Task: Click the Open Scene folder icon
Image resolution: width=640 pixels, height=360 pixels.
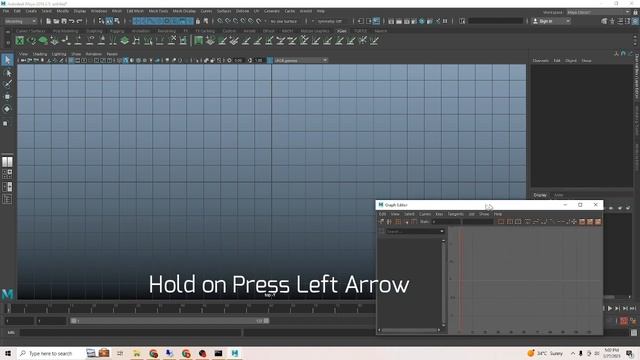Action: pyautogui.click(x=56, y=21)
